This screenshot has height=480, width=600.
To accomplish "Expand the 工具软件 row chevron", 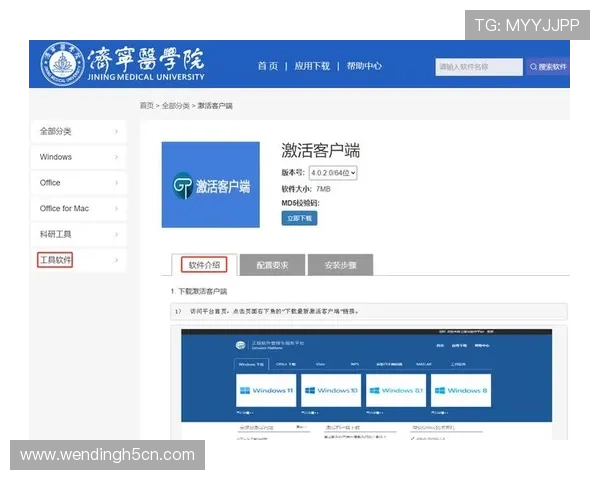I will click(x=116, y=260).
